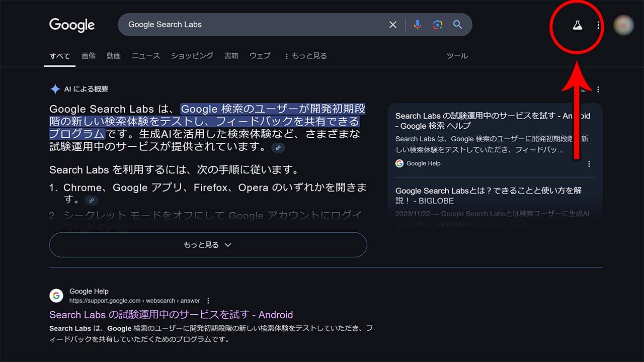Switch to ウェブ tab

tap(260, 56)
